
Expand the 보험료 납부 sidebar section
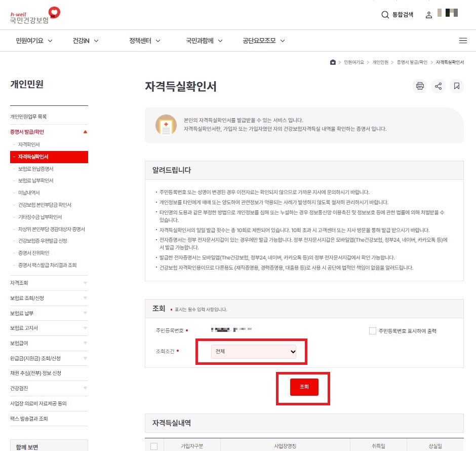(x=49, y=314)
